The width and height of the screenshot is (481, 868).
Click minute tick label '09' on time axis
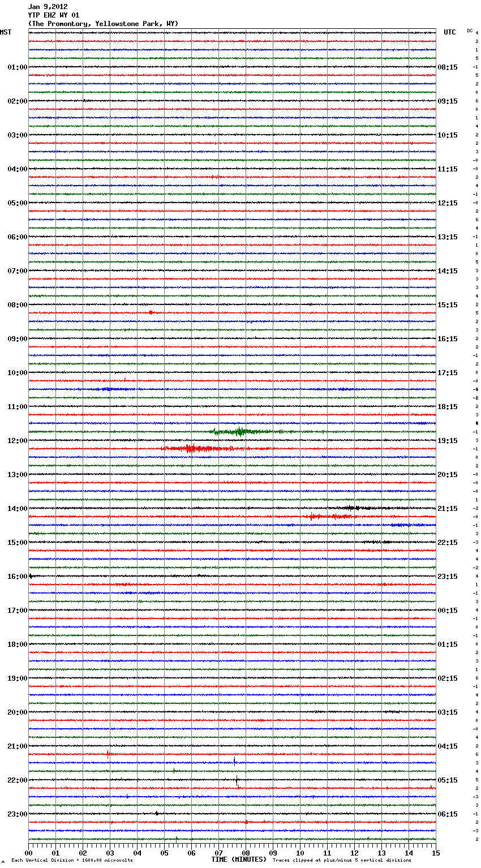(x=273, y=853)
